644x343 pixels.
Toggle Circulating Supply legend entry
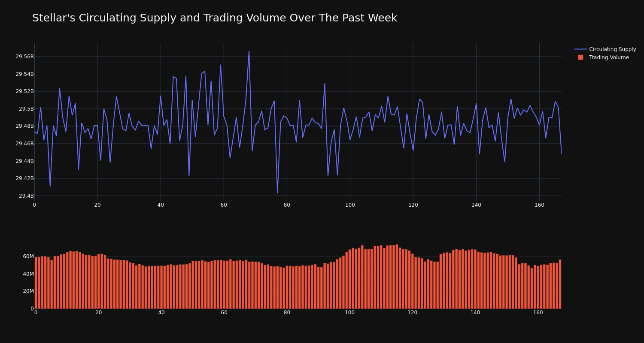pos(605,49)
